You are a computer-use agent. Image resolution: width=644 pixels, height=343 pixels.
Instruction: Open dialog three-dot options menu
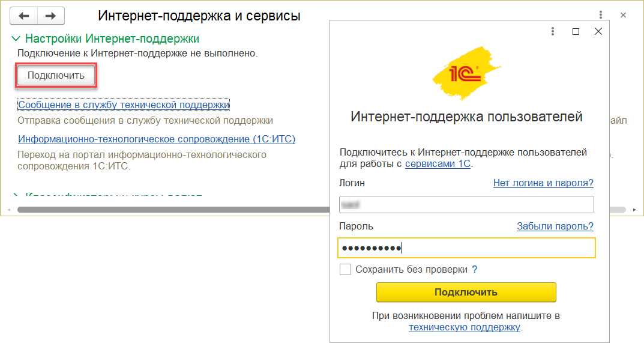(553, 32)
